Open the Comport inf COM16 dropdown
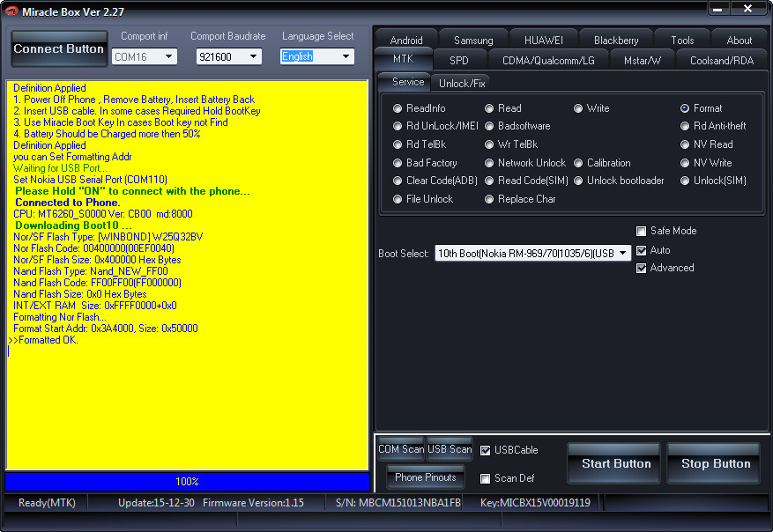Viewport: 773px width, 532px height. tap(145, 56)
